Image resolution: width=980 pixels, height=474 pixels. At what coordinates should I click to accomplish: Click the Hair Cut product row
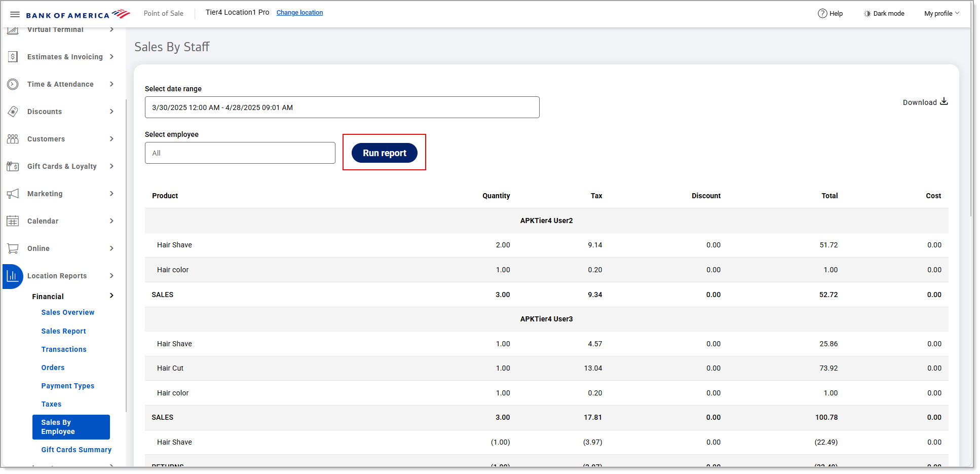point(547,368)
